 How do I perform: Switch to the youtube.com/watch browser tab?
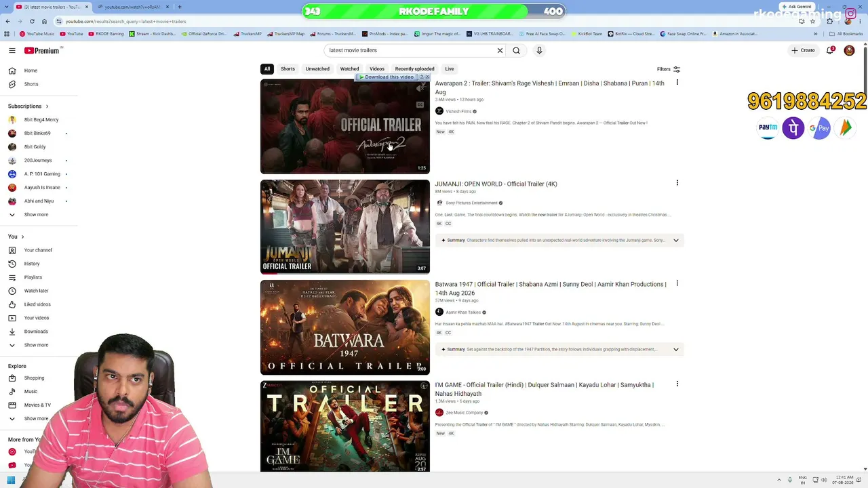(132, 7)
